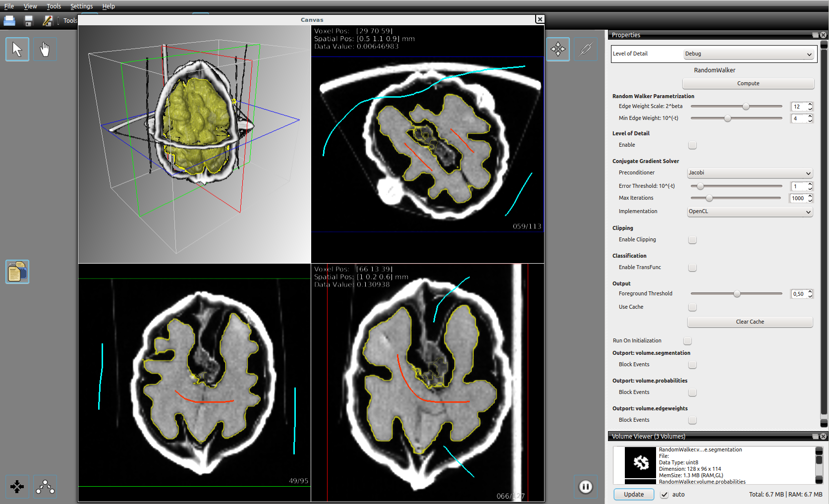Click the clipboard documents icon
The image size is (829, 504).
point(17,272)
